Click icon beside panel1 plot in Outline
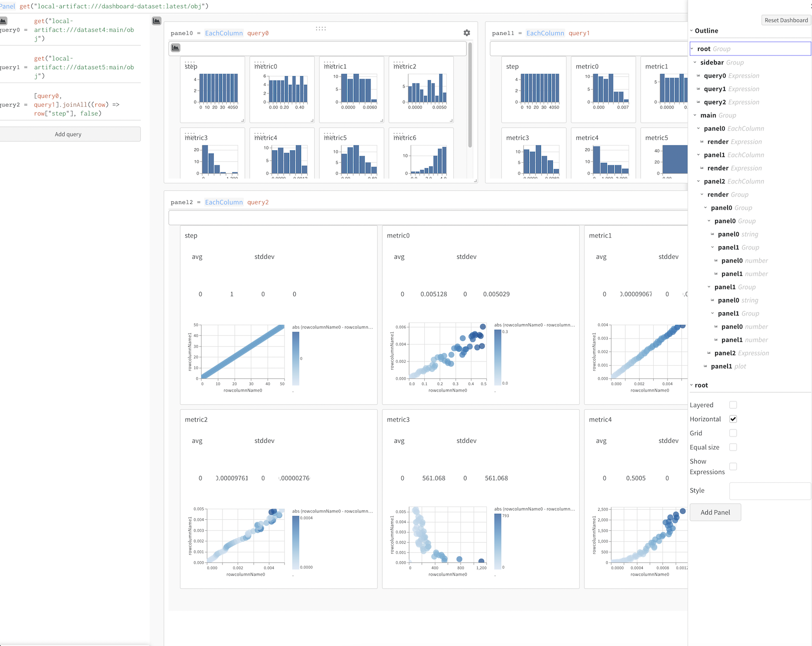Screen dimensions: 812x646 706,366
